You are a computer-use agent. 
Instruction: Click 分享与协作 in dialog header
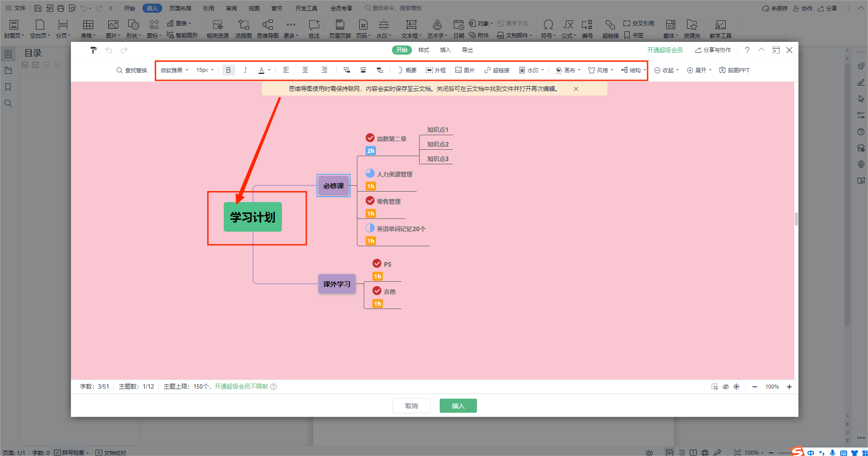(713, 50)
